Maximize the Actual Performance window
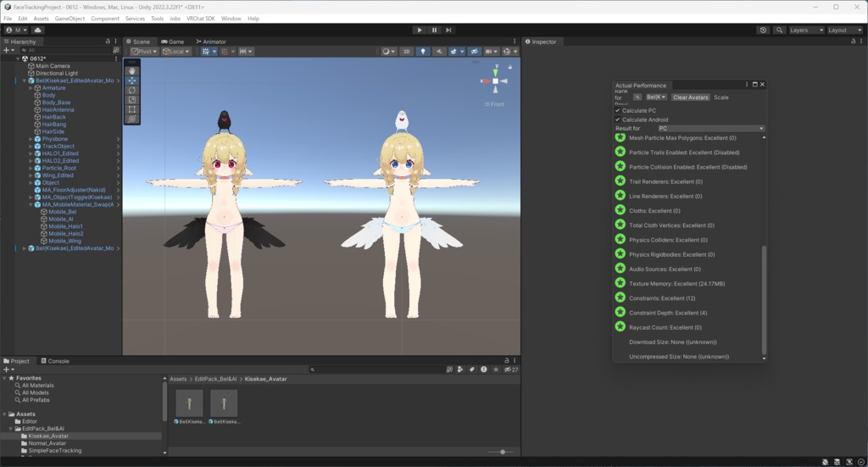 tap(754, 84)
